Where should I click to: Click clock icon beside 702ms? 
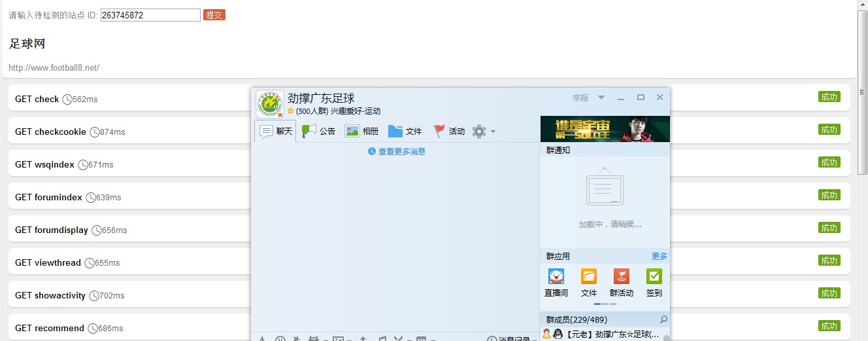pyautogui.click(x=94, y=296)
